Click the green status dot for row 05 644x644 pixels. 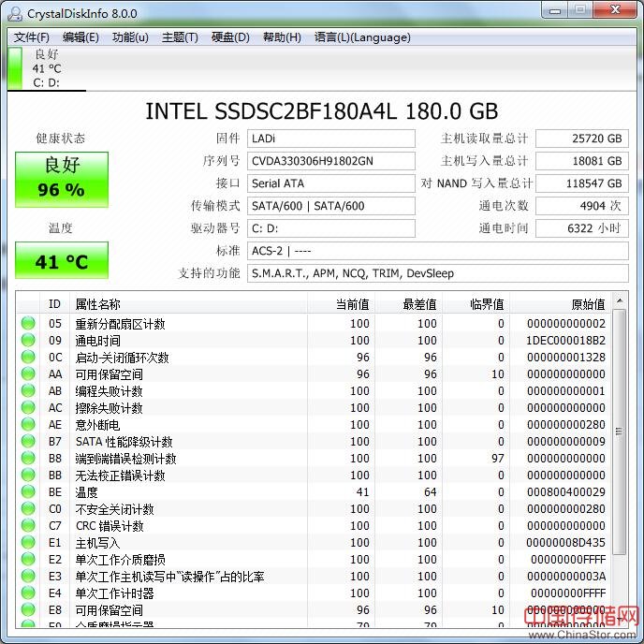pos(29,324)
